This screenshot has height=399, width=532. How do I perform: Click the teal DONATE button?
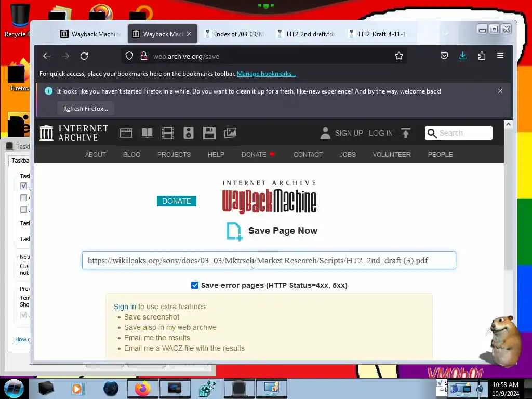click(x=177, y=201)
